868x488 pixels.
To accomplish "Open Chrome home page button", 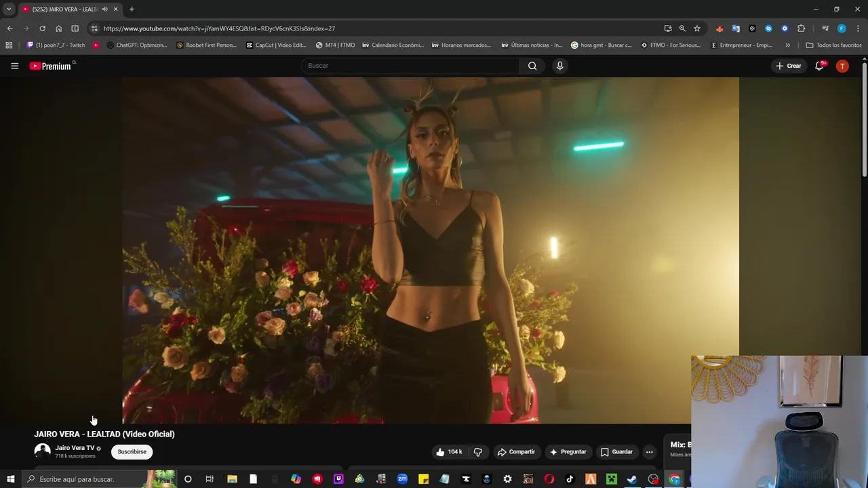I will point(58,28).
